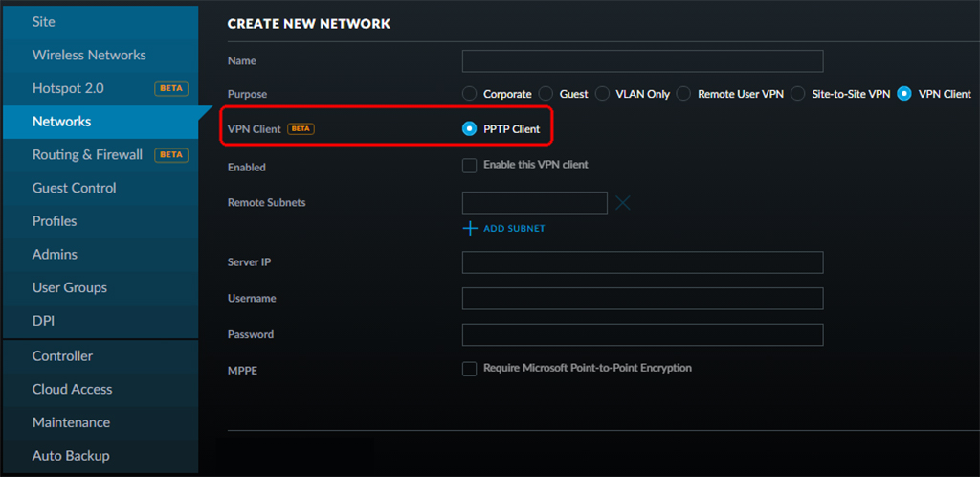This screenshot has height=477, width=980.
Task: Navigate to Auto Backup settings
Action: (x=71, y=456)
